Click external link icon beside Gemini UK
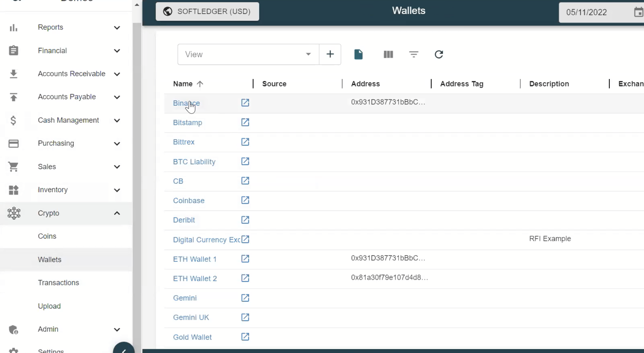 point(245,317)
